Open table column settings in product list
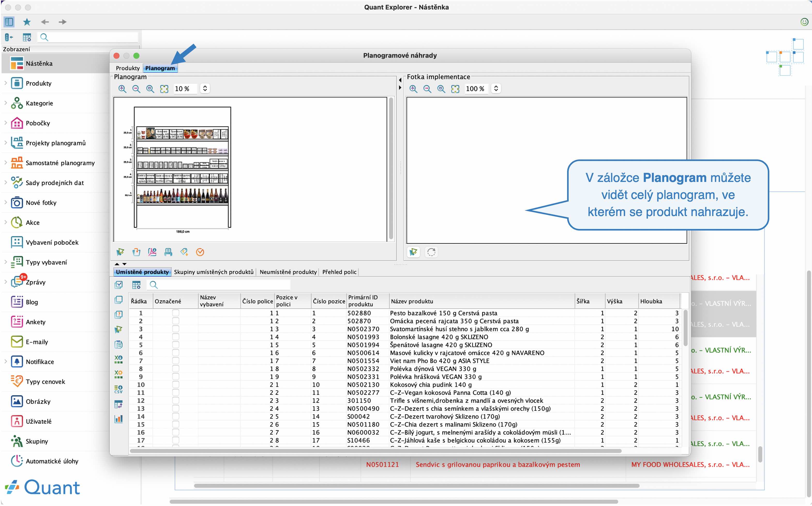812x506 pixels. pyautogui.click(x=136, y=285)
